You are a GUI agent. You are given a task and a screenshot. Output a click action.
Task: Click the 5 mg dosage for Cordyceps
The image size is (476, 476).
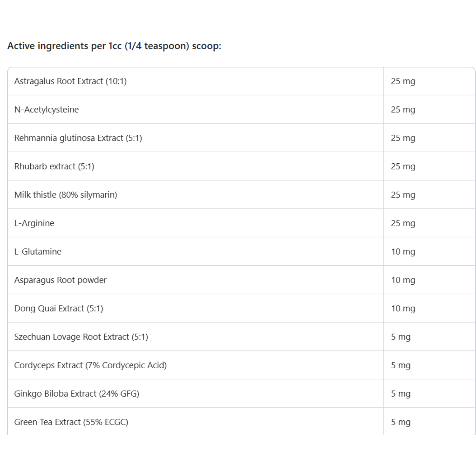(400, 365)
